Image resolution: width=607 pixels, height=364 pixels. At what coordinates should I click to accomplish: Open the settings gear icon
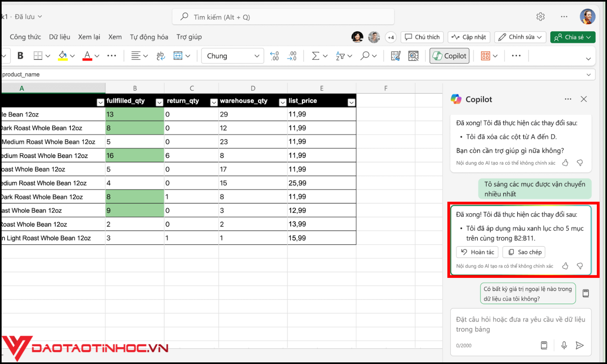coord(540,17)
